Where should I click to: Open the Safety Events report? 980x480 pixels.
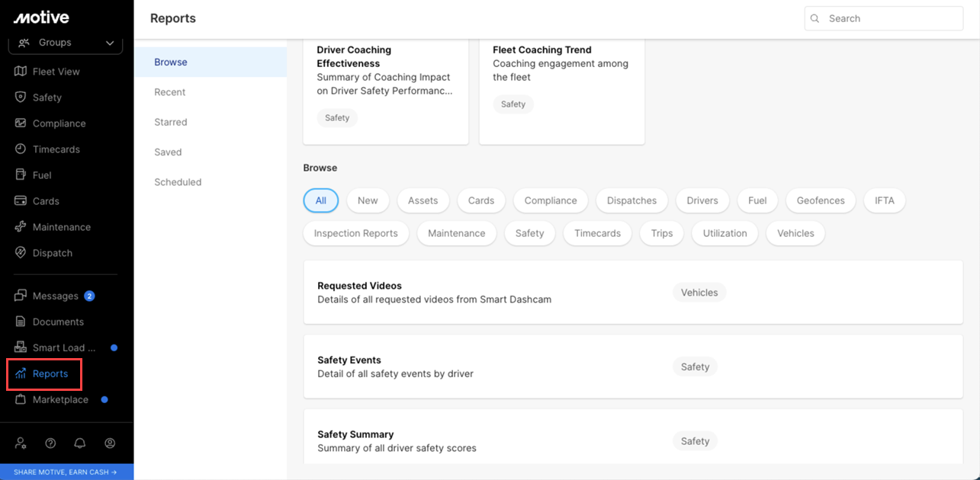[349, 360]
